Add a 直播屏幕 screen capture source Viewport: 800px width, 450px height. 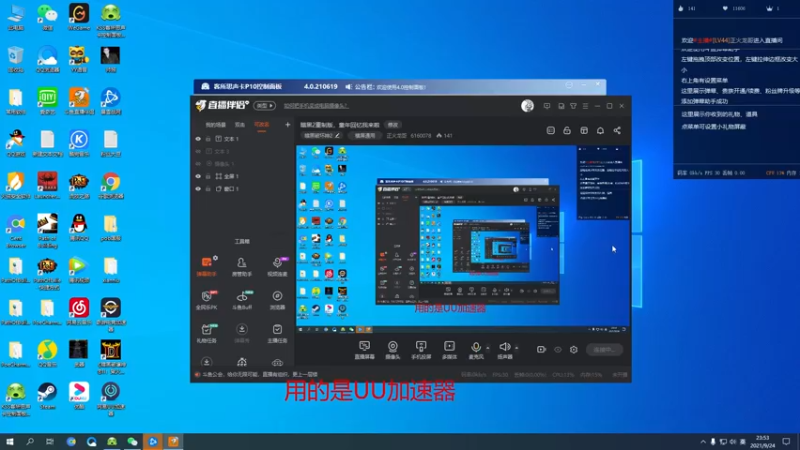[364, 350]
